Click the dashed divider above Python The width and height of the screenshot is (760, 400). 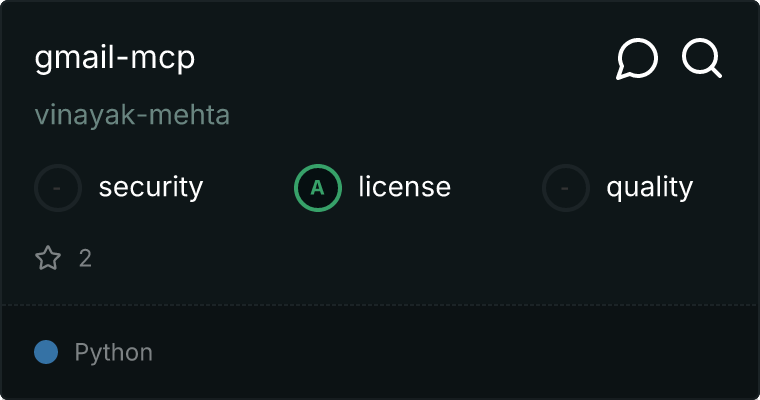380,304
